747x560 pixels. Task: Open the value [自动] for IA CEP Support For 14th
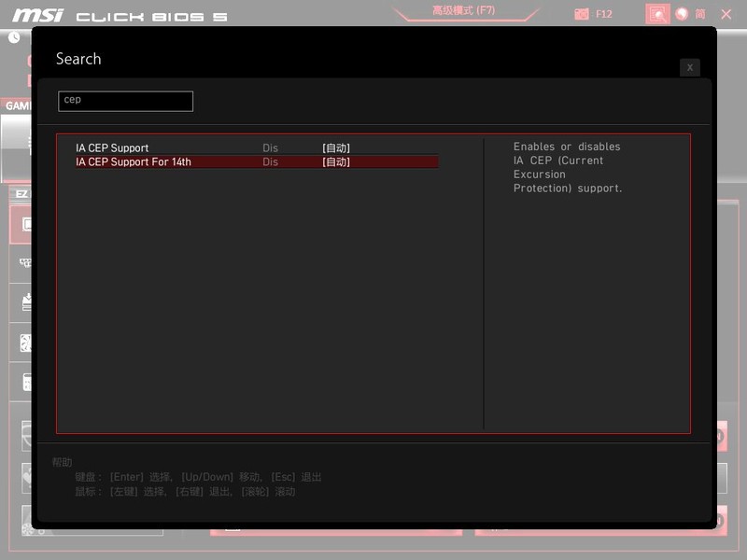[336, 161]
